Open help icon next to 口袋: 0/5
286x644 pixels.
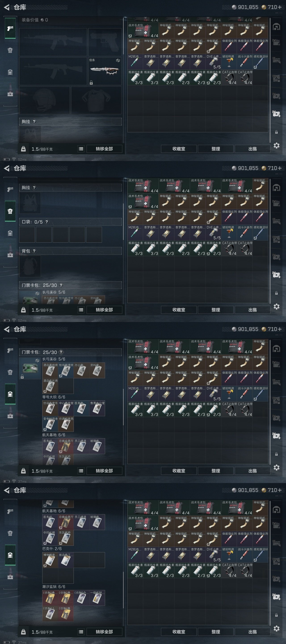click(x=47, y=222)
